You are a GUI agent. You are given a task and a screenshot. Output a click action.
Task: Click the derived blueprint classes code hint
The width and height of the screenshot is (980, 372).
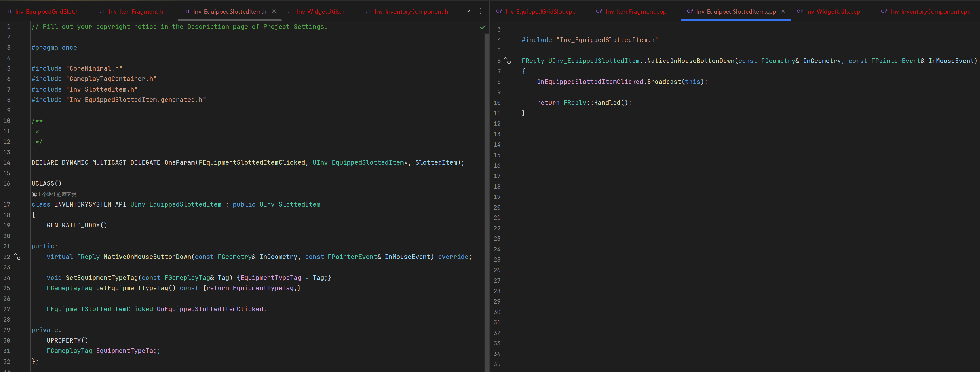[57, 195]
